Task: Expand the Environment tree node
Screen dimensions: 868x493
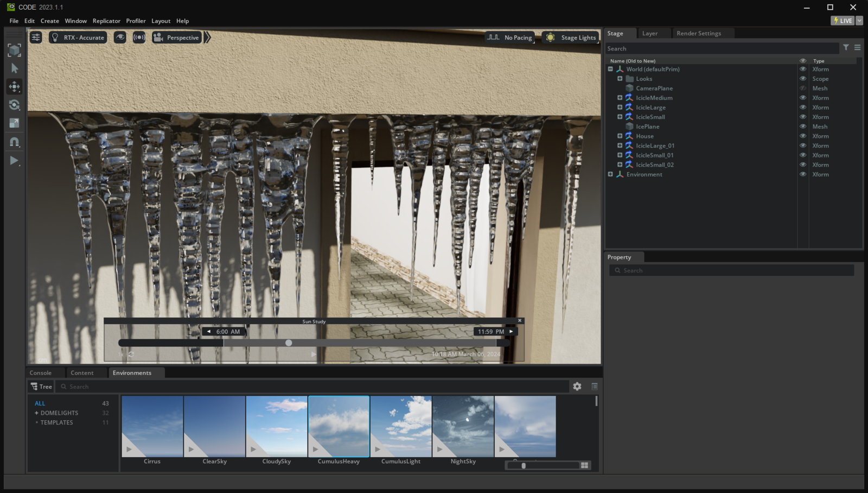Action: click(x=610, y=174)
